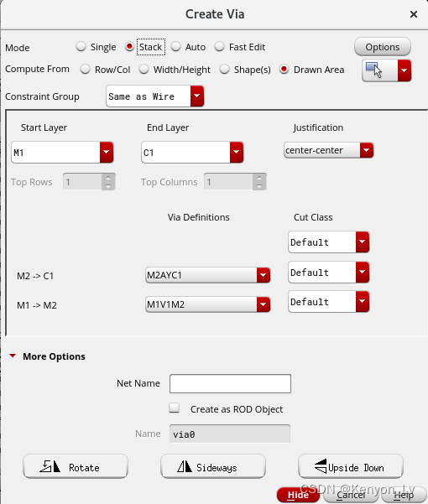The image size is (428, 504).
Task: Open Cut Class dropdown for M2 -> C1
Action: tap(329, 273)
